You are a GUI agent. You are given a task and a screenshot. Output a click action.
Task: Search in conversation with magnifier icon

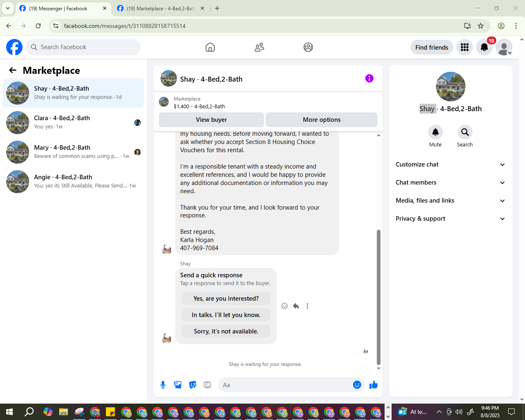pos(465,132)
